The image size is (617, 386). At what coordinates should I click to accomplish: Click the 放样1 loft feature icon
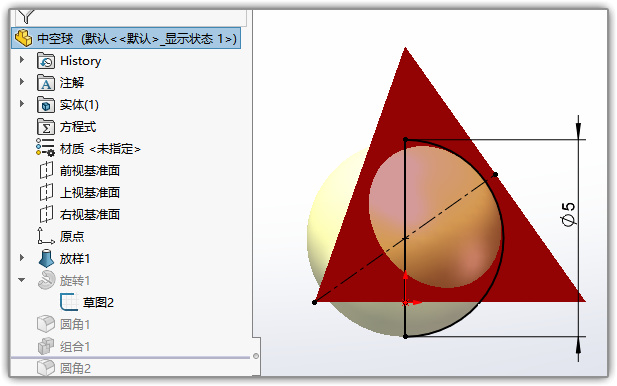pyautogui.click(x=46, y=259)
